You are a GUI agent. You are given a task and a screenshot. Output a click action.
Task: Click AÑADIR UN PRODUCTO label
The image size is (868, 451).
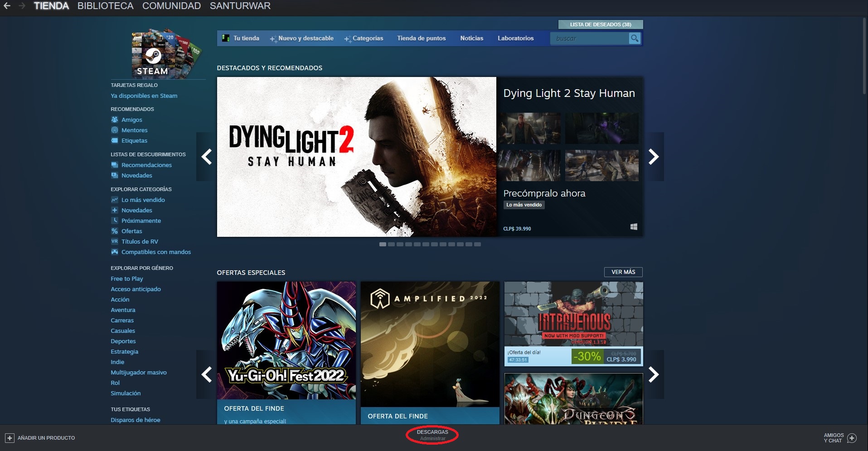(46, 438)
